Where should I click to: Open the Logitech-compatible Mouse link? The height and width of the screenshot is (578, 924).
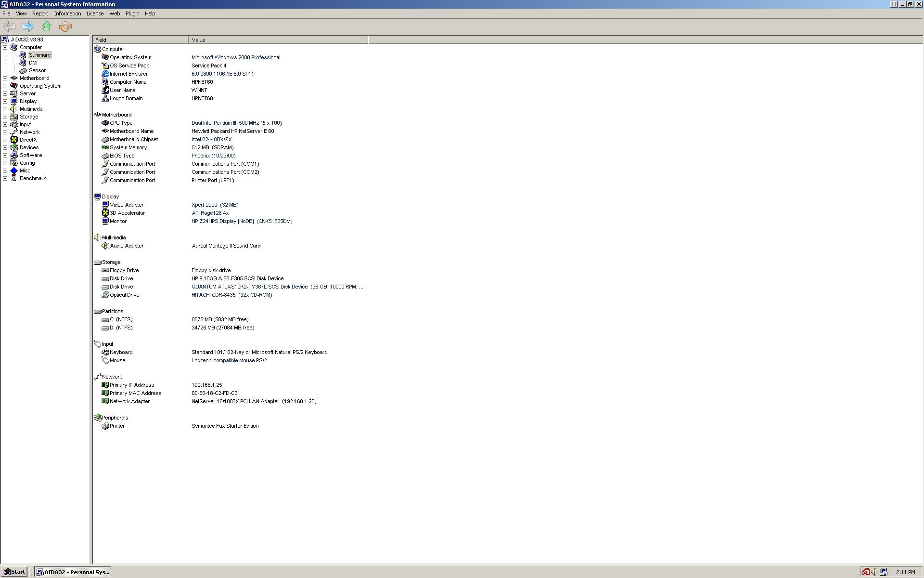pyautogui.click(x=229, y=360)
